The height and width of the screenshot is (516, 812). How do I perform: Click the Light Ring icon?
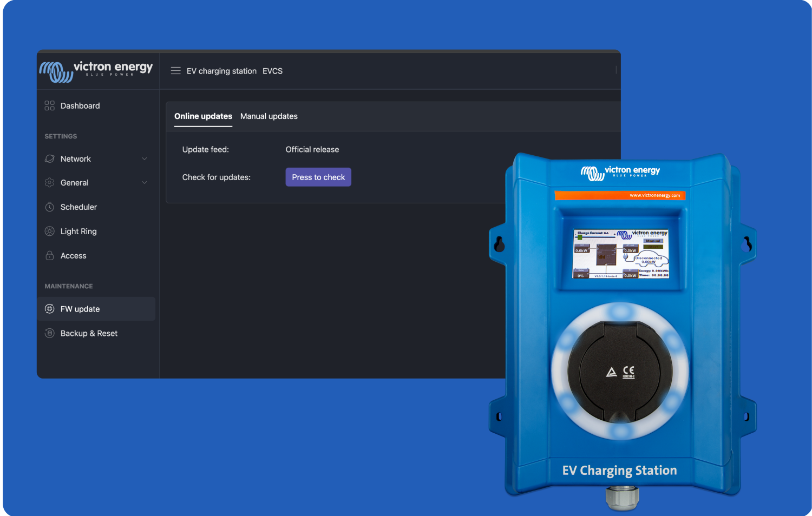pos(50,231)
